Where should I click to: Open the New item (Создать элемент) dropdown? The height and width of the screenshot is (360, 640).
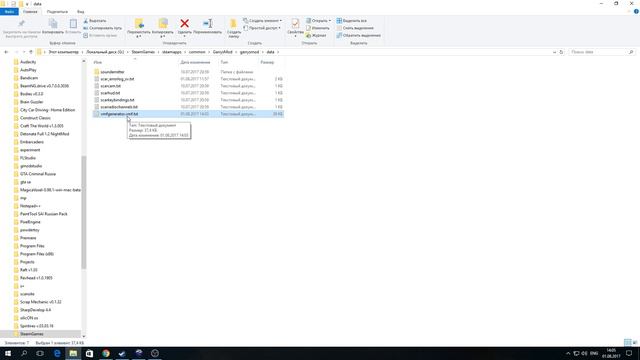pyautogui.click(x=262, y=20)
